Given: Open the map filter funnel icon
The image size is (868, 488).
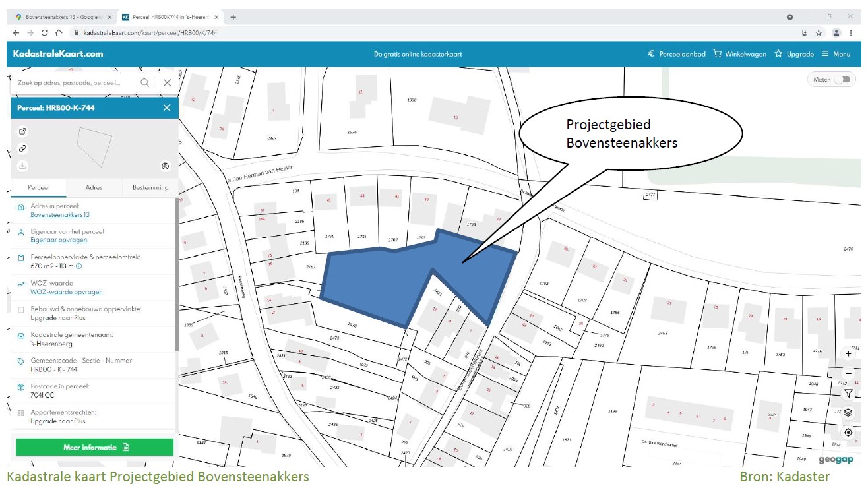Looking at the screenshot, I should [848, 393].
